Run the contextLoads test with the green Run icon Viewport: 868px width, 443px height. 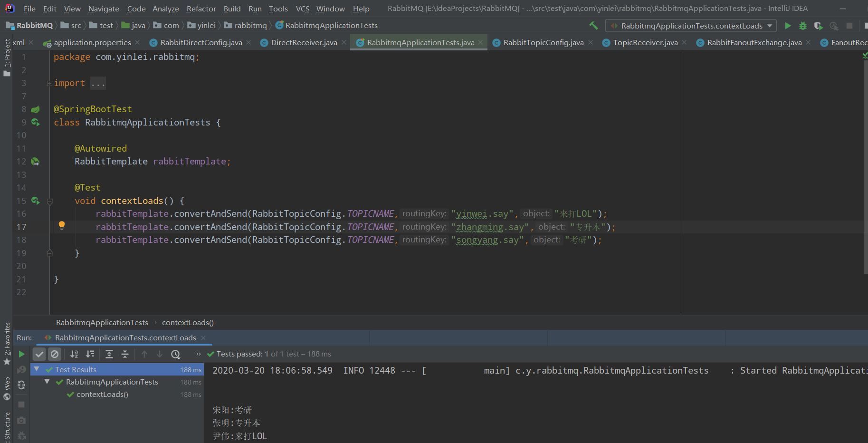(x=788, y=26)
